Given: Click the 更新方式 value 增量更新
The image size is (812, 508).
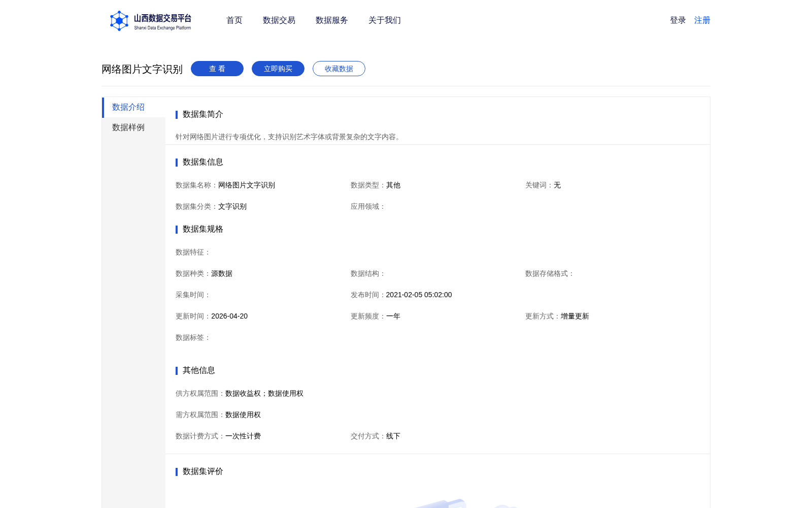Looking at the screenshot, I should click(x=575, y=316).
